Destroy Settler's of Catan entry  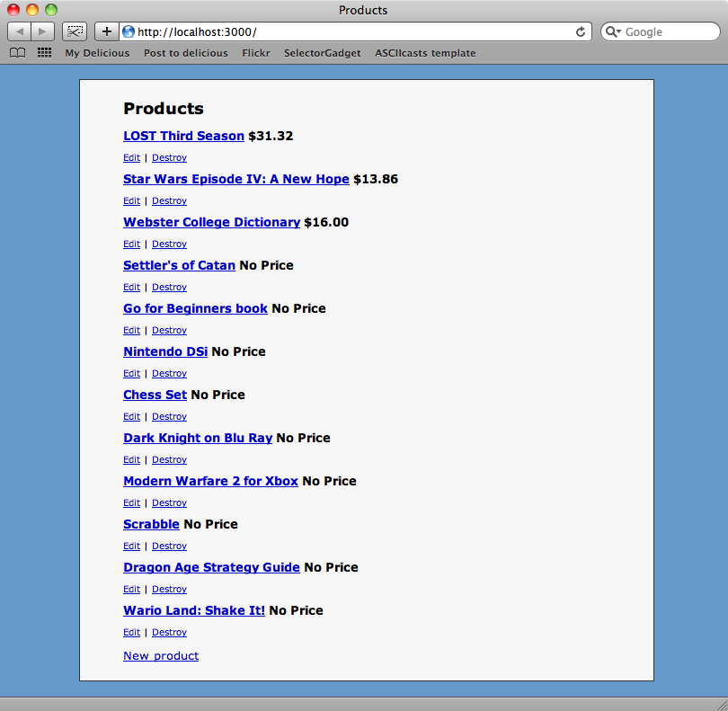(x=170, y=288)
